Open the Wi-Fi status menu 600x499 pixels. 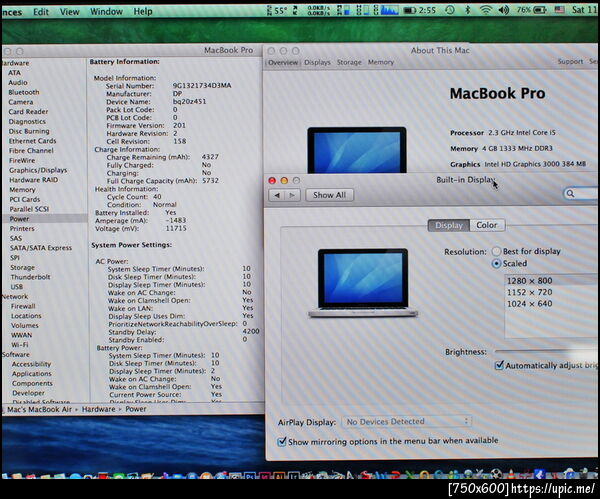click(486, 10)
